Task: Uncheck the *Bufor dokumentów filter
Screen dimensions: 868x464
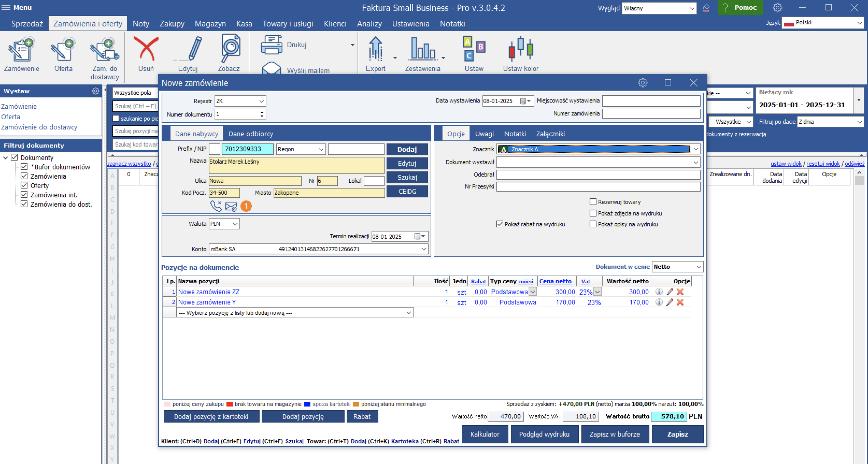Action: (x=24, y=167)
